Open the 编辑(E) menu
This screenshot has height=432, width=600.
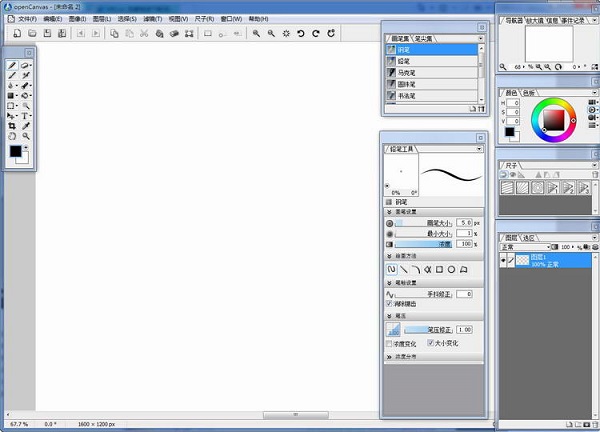[52, 19]
